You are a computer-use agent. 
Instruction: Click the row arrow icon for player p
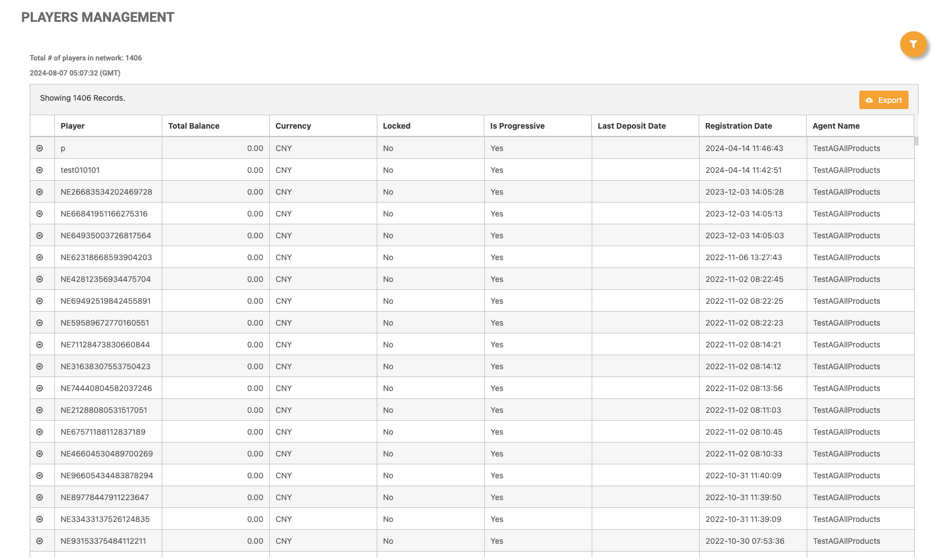click(40, 148)
